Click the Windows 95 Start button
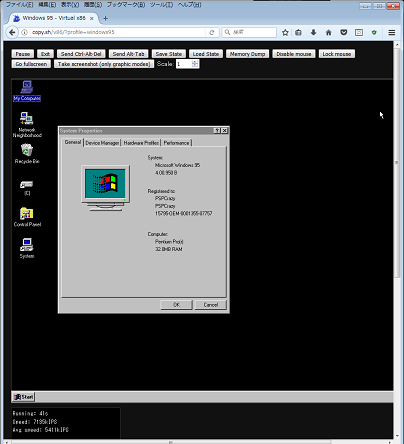The height and width of the screenshot is (444, 404). coord(23,397)
